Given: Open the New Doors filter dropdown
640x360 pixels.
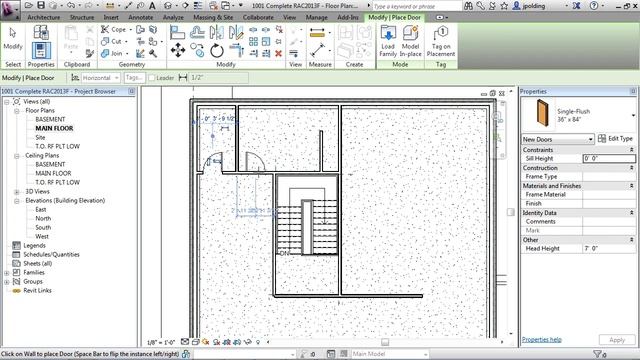Looking at the screenshot, I should 558,139.
